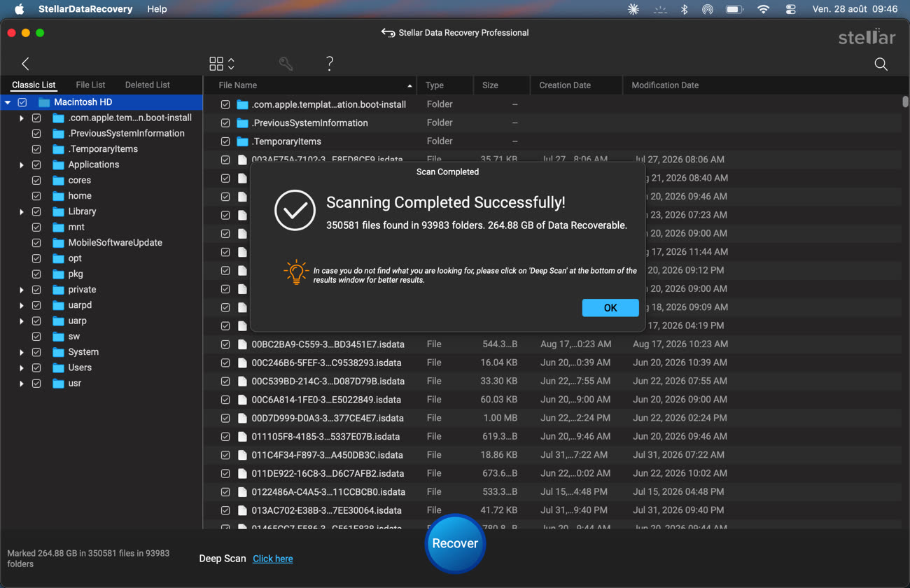Expand the Library folder tree
The height and width of the screenshot is (588, 910).
22,211
